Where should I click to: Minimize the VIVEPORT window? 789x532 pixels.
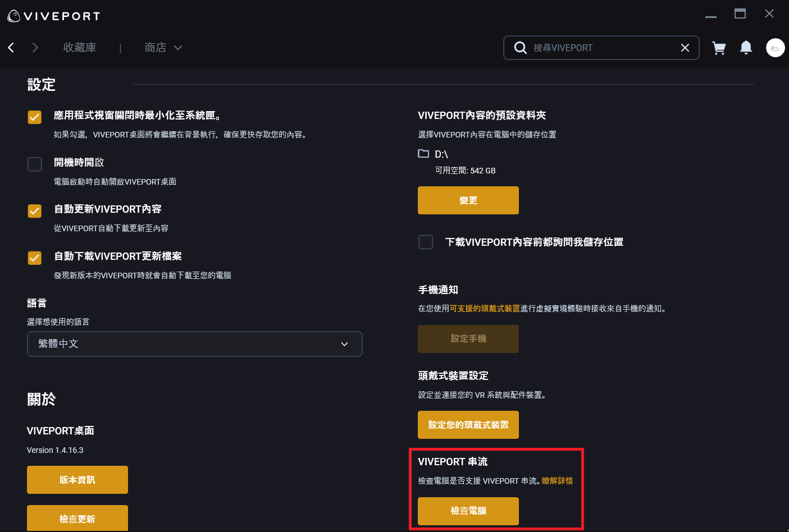[711, 16]
